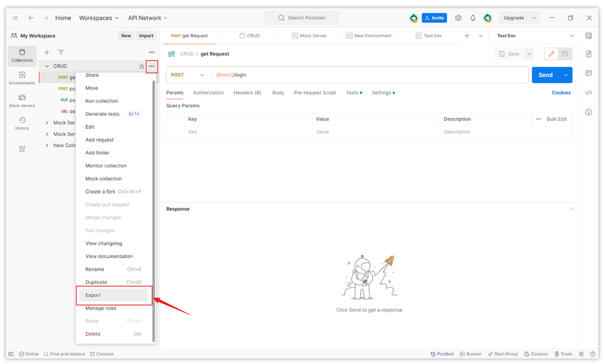Select Export in the context menu

114,295
